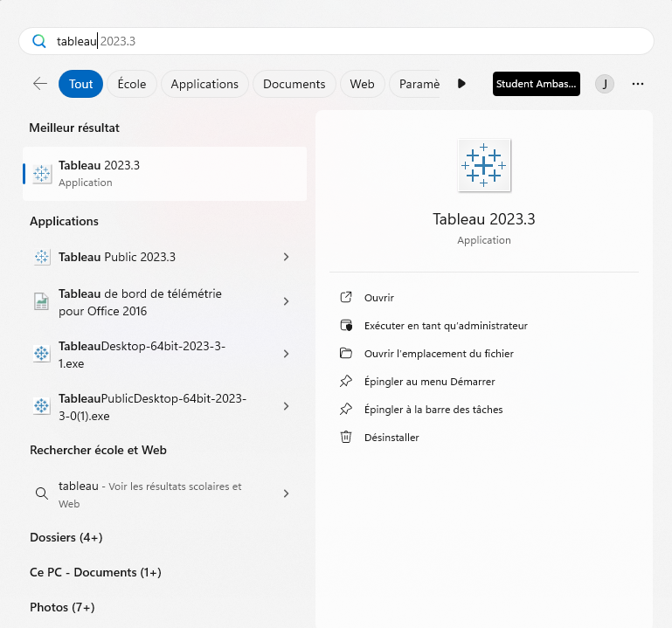This screenshot has height=628, width=672.
Task: Select 'tableau - Voir les résultats scolaires et Web'
Action: tap(164, 493)
